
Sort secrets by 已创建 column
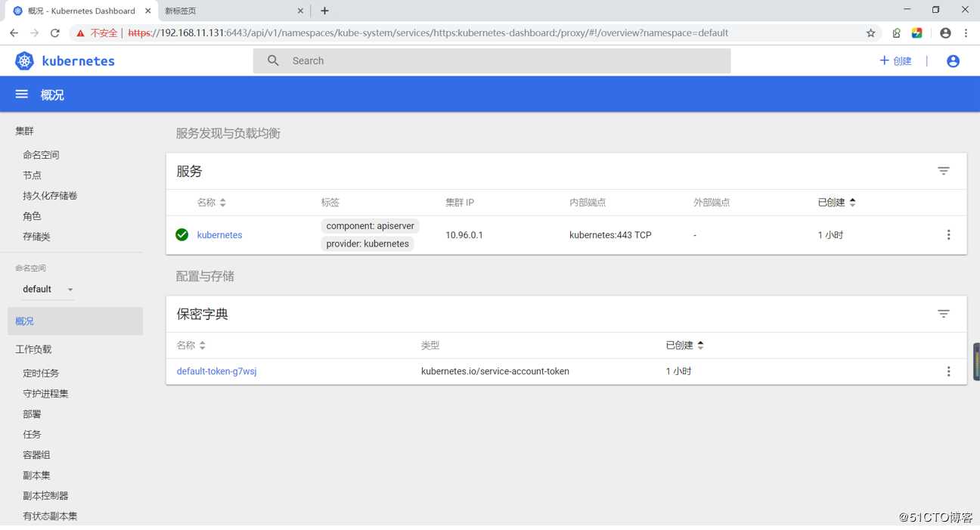[x=684, y=346]
